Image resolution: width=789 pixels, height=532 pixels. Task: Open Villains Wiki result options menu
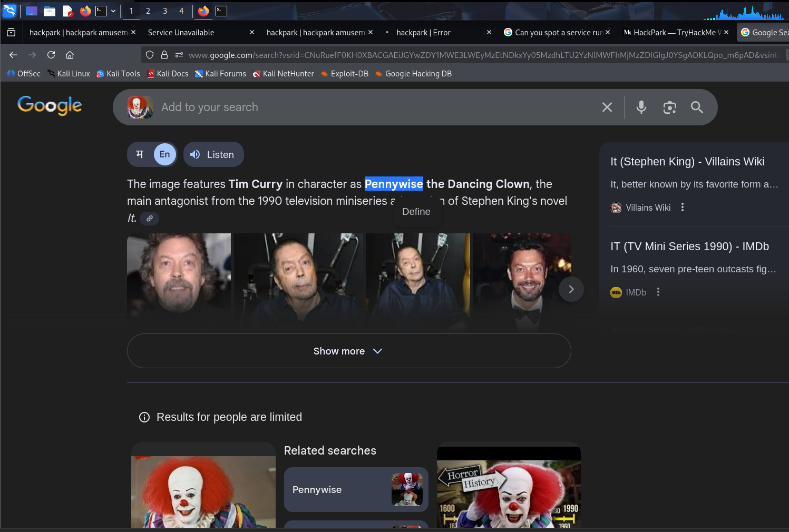(x=683, y=208)
